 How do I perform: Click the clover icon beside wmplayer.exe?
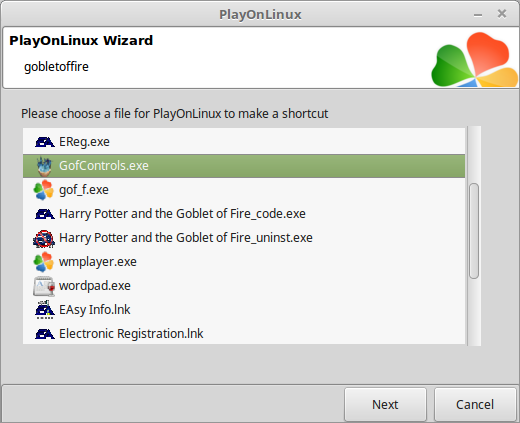[x=44, y=262]
